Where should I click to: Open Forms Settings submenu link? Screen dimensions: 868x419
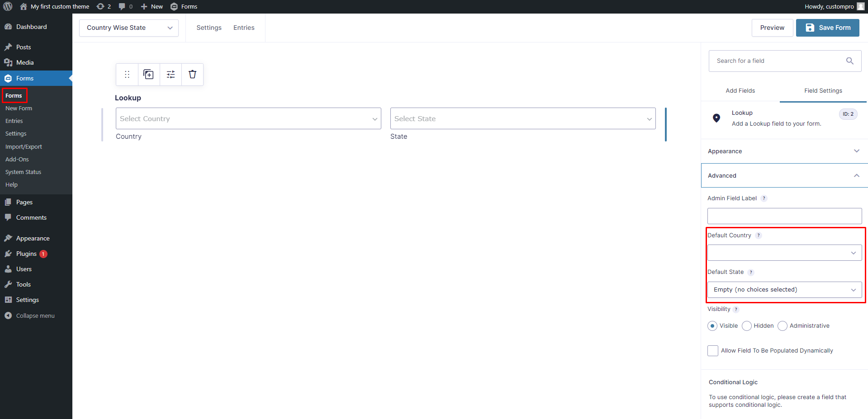point(16,134)
